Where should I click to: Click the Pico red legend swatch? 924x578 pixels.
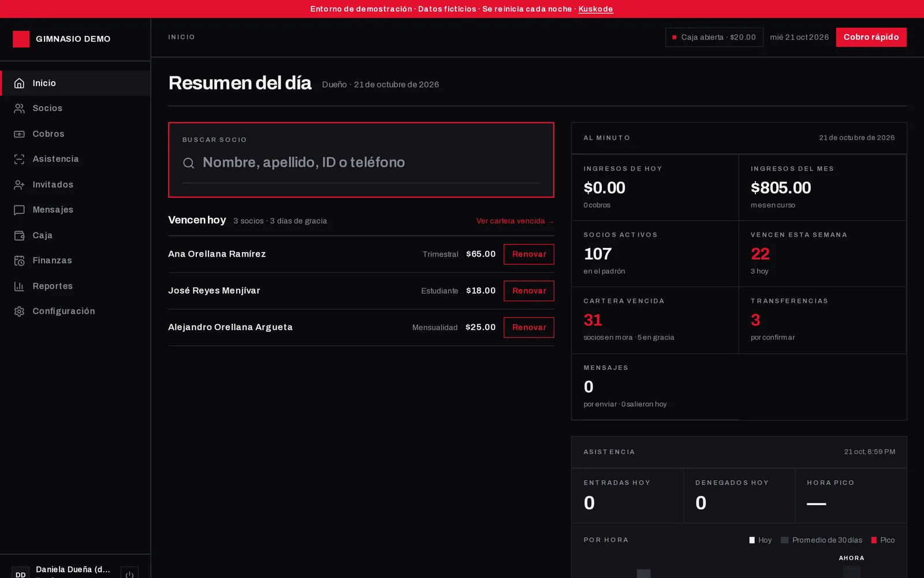874,540
